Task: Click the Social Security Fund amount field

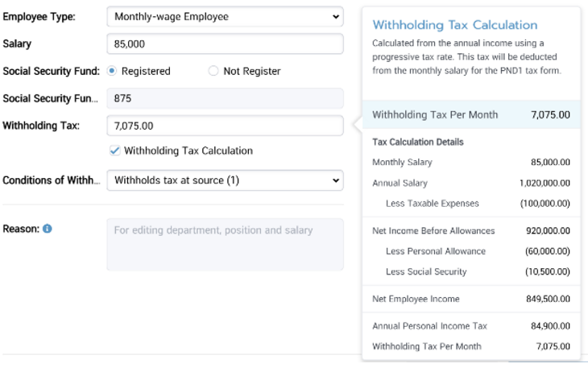Action: coord(225,98)
